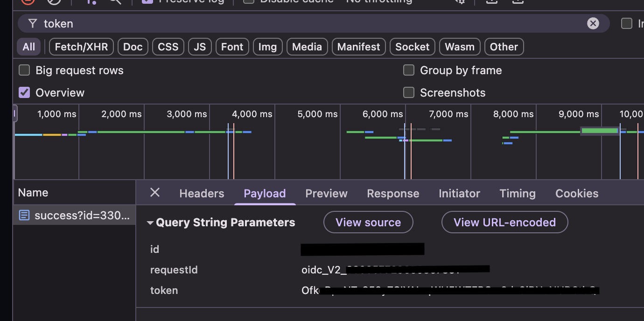The image size is (644, 321).
Task: Clear the 'token' filter with the X icon
Action: 593,23
